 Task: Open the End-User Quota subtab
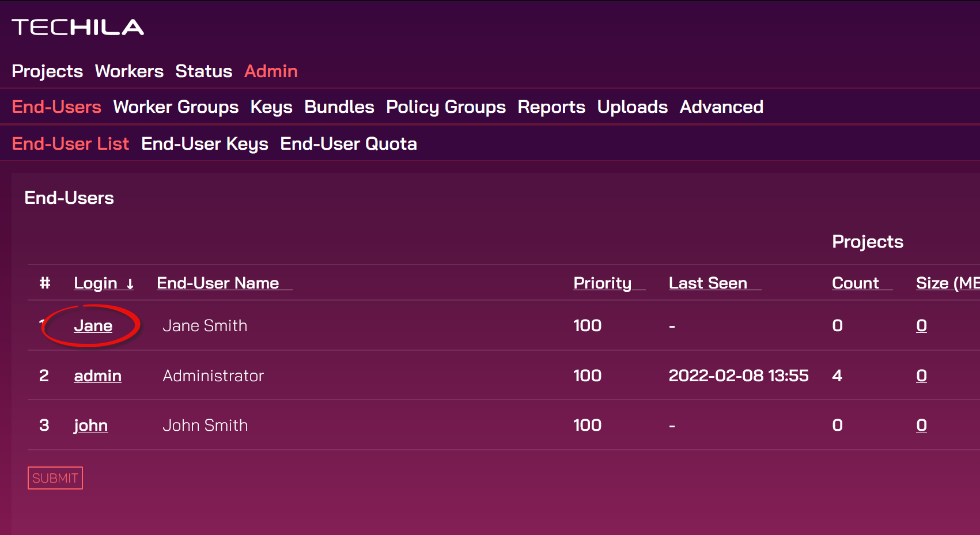[x=348, y=143]
